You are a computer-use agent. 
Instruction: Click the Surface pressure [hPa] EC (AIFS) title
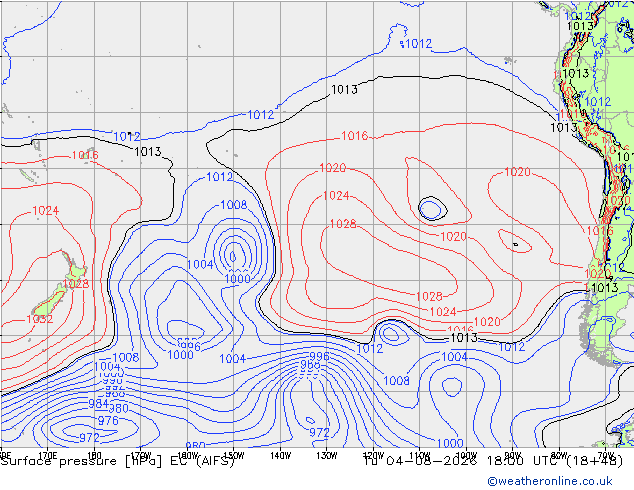click(x=117, y=461)
